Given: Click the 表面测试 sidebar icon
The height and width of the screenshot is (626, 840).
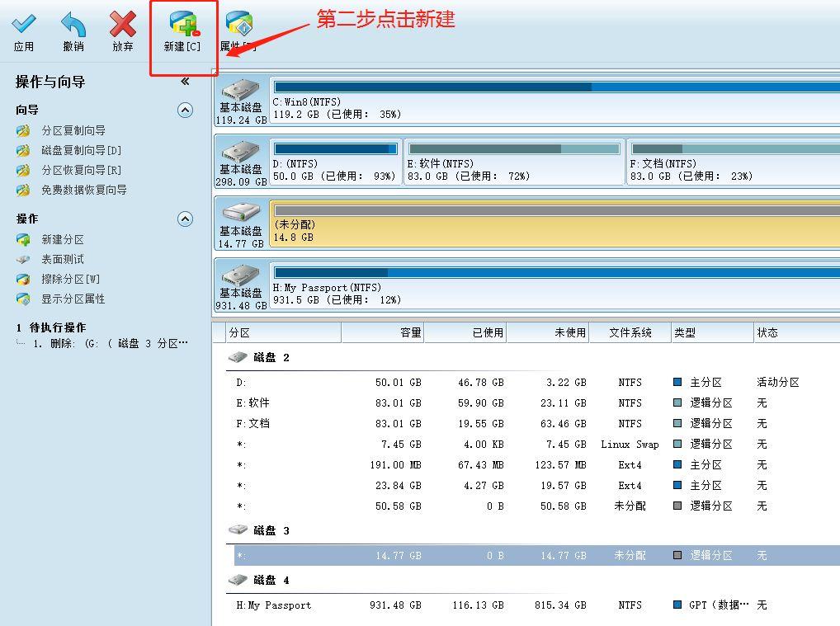Looking at the screenshot, I should pos(23,260).
